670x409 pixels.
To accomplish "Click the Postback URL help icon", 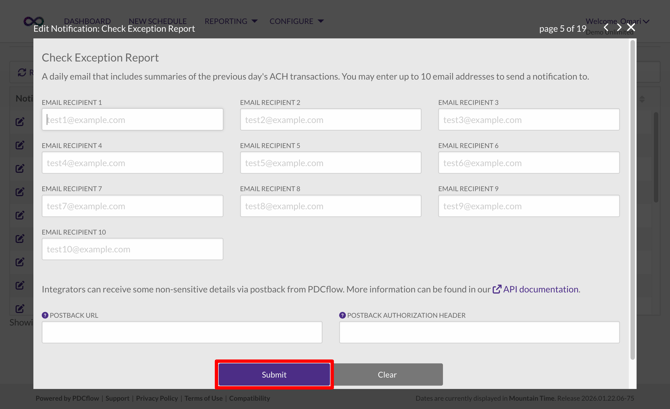I will (45, 315).
